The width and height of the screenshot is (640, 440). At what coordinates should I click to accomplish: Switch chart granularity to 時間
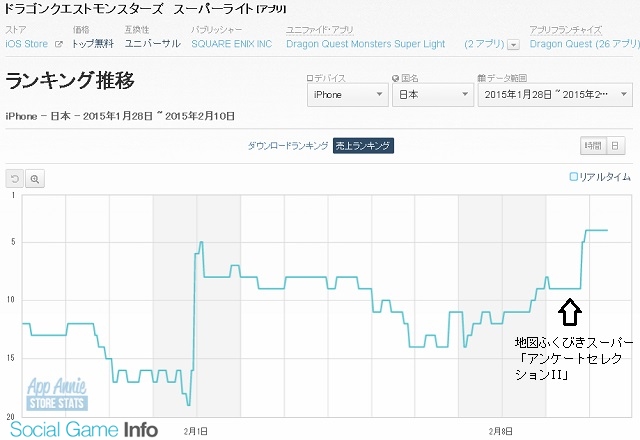(x=593, y=146)
